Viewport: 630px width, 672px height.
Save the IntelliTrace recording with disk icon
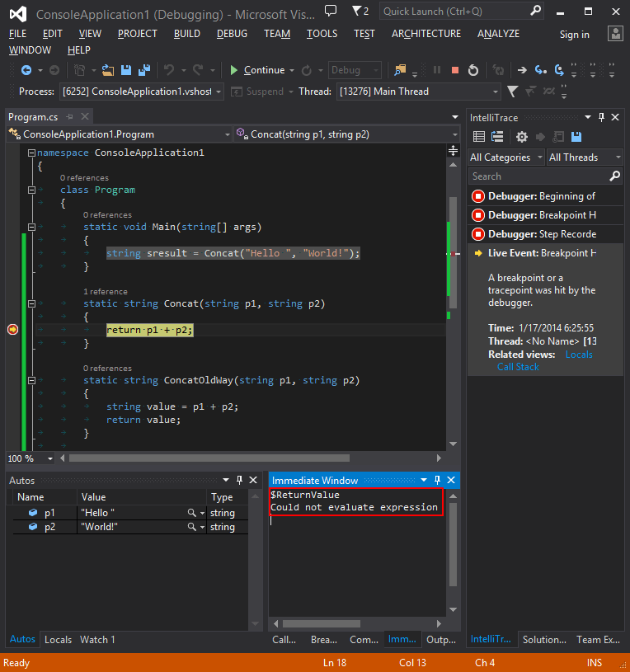576,137
